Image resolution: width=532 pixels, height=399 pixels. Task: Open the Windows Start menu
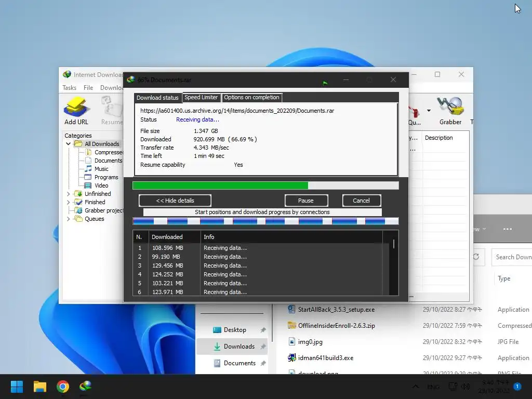coord(17,387)
